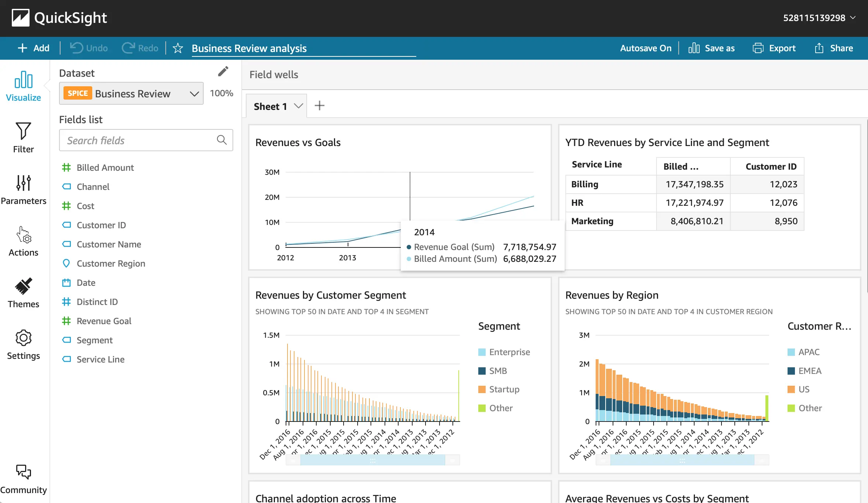The image size is (868, 503).
Task: Select the Cost field
Action: tap(85, 206)
